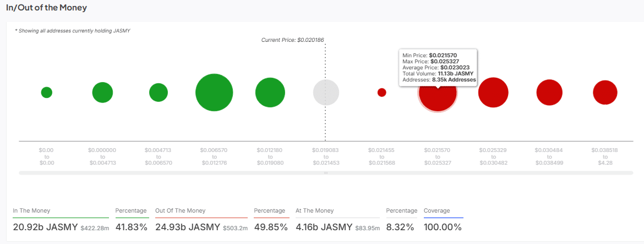Click green bubble above $0.004713 to $0.006570
644x244 pixels.
(x=159, y=93)
